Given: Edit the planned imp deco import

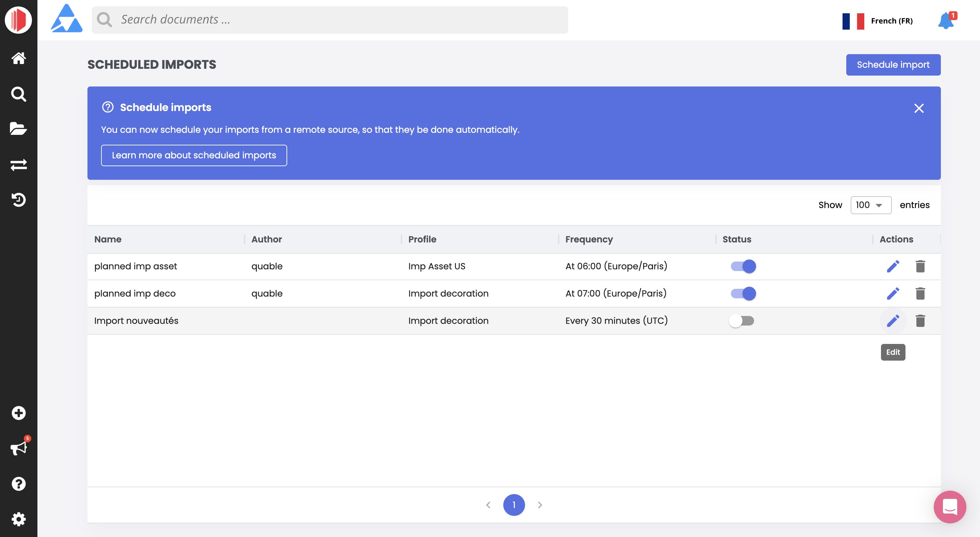Looking at the screenshot, I should [893, 294].
